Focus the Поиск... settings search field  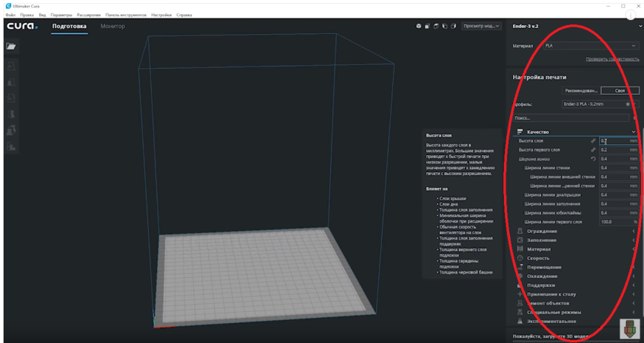[x=571, y=118]
